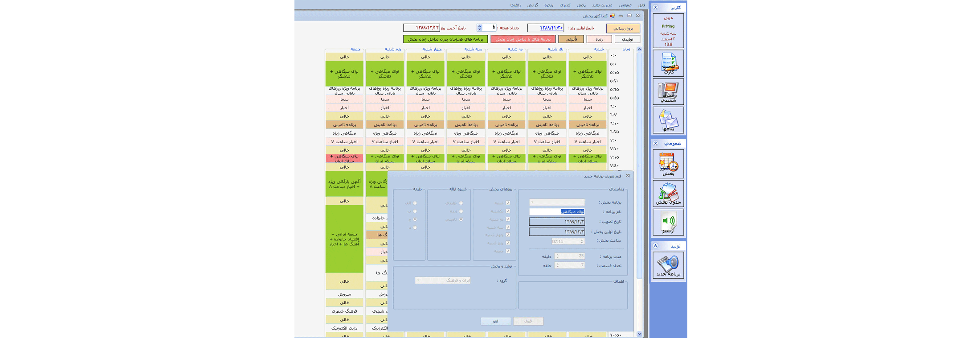The image size is (980, 339).
Task: Click the بروز رسانی (update) button
Action: [623, 28]
